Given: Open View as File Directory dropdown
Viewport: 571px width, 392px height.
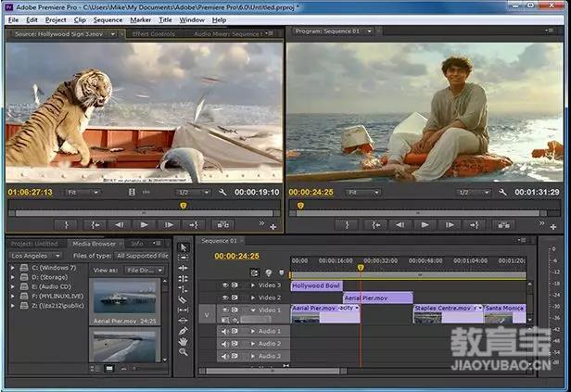Looking at the screenshot, I should pos(145,271).
